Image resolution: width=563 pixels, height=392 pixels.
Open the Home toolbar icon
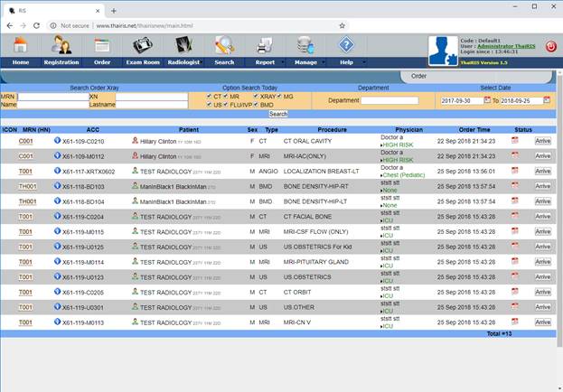[x=20, y=45]
